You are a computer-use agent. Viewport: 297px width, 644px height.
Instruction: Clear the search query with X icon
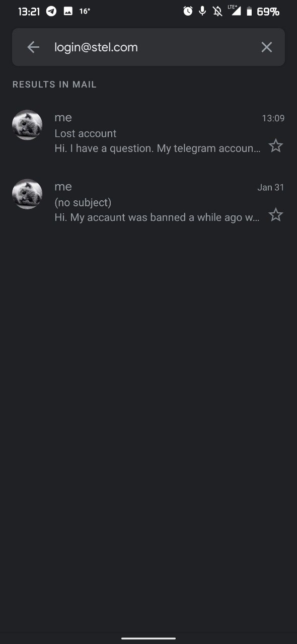coord(266,47)
